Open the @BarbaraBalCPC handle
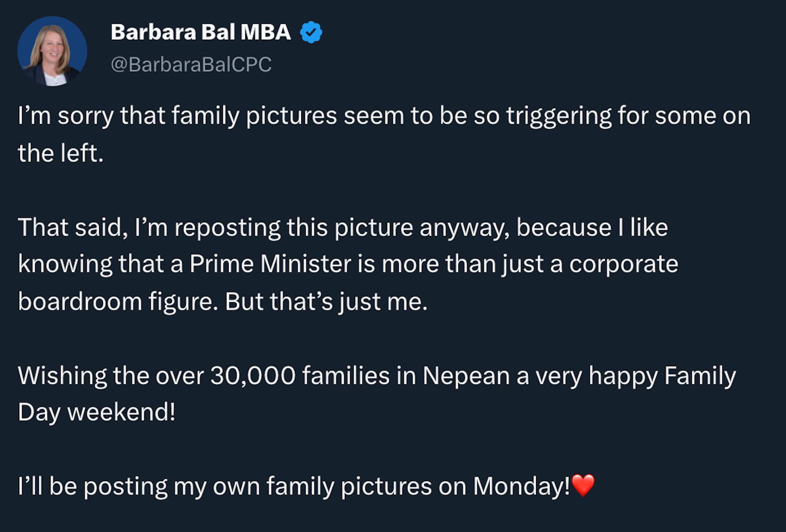The width and height of the screenshot is (786, 532). (191, 64)
